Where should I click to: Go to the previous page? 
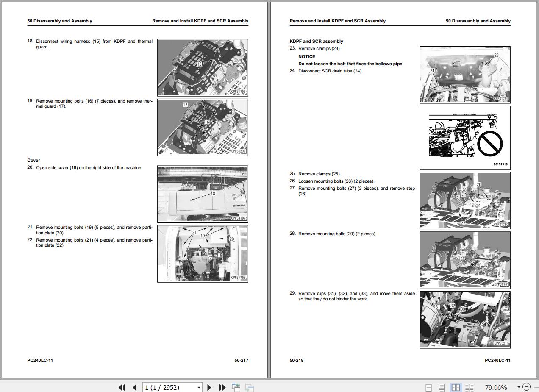click(x=135, y=387)
